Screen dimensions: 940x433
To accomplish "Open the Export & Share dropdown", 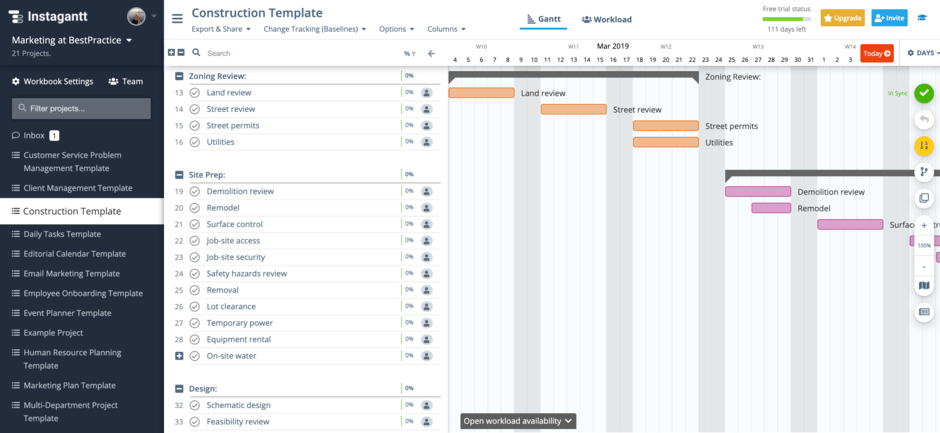I will pos(221,29).
